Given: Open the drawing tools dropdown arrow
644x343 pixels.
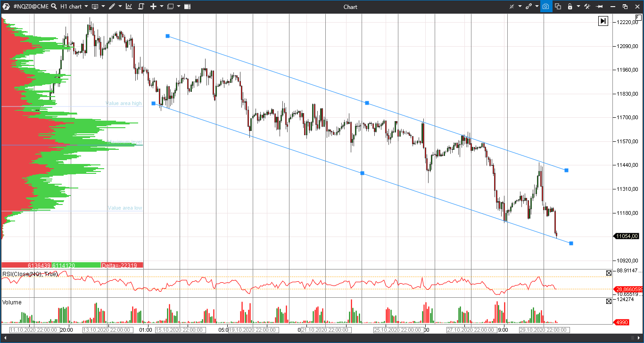Looking at the screenshot, I should pos(120,6).
